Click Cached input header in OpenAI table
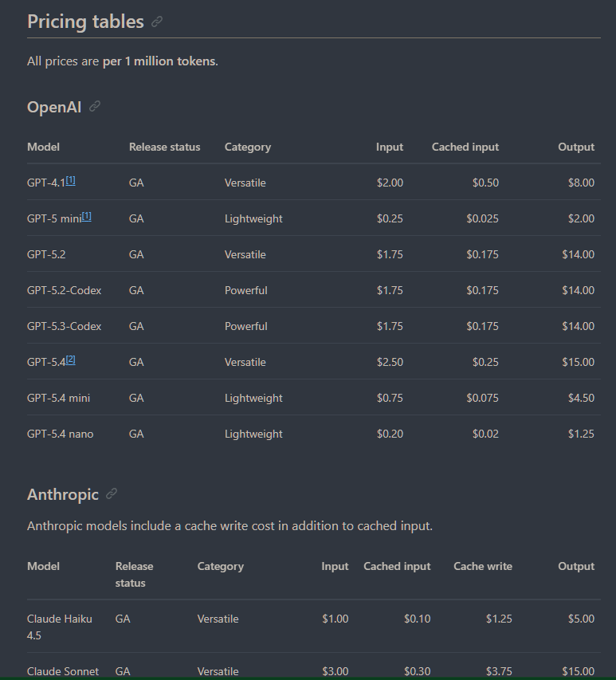 coord(465,147)
